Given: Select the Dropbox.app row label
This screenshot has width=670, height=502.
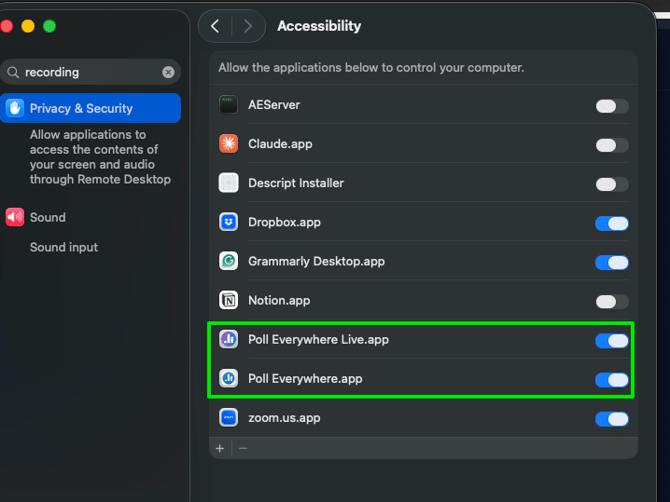Looking at the screenshot, I should [285, 222].
